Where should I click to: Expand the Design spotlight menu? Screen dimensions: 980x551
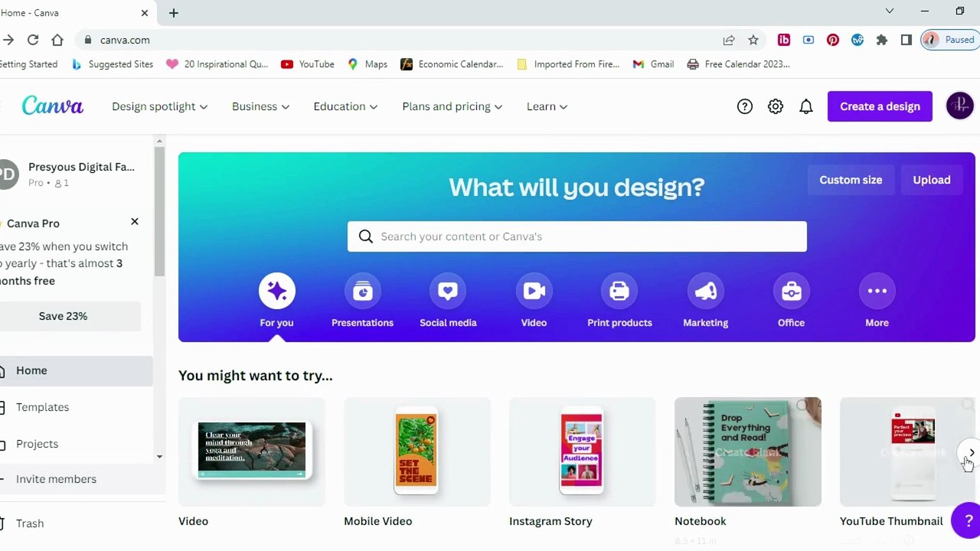159,106
